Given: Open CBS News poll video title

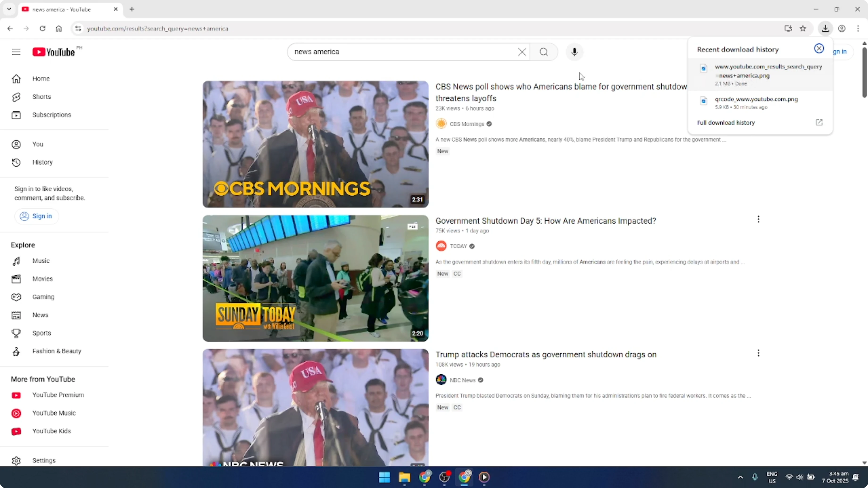Looking at the screenshot, I should [561, 92].
